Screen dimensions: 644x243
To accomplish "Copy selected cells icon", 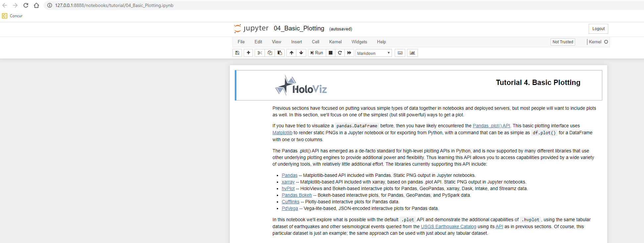I will point(270,53).
